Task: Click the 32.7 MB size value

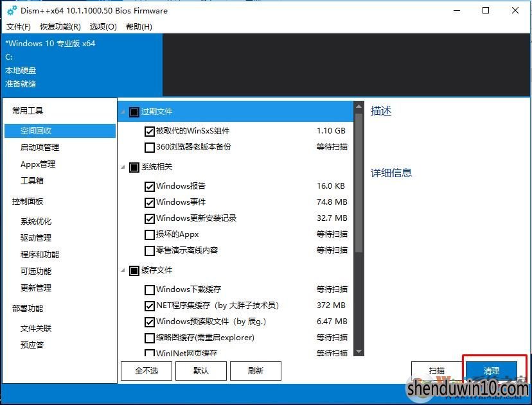Action: coord(332,218)
